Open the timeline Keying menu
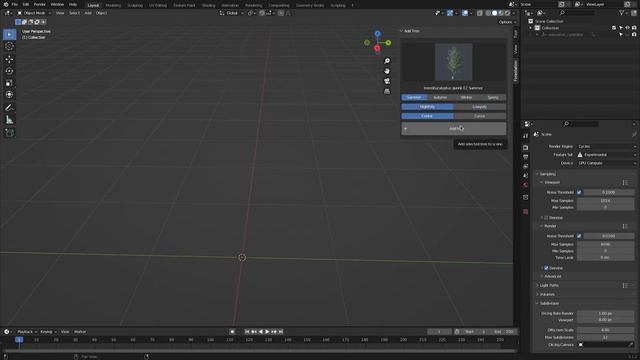 click(x=48, y=332)
